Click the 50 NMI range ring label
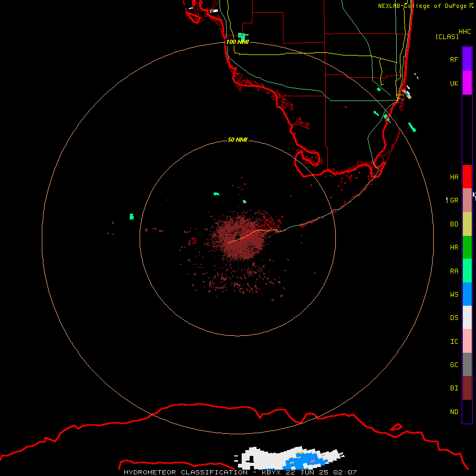This screenshot has width=476, height=476. [x=237, y=140]
